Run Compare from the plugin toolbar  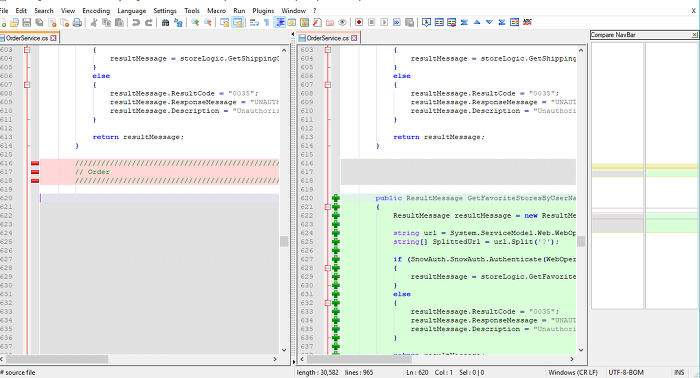coord(439,22)
